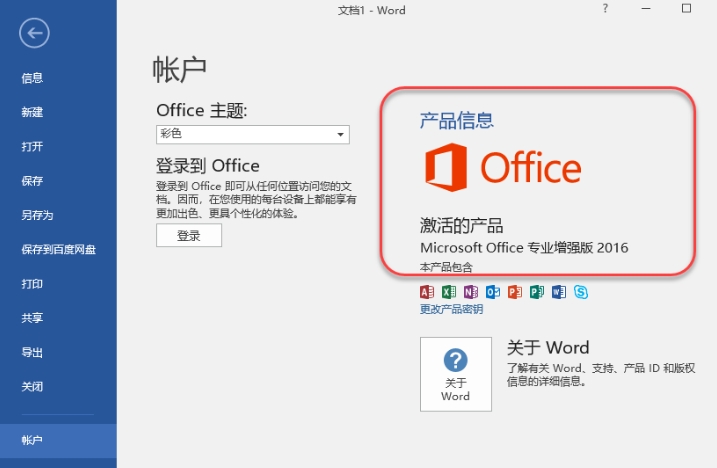Viewport: 717px width, 468px height.
Task: Click the 帐户 page title
Action: [179, 70]
